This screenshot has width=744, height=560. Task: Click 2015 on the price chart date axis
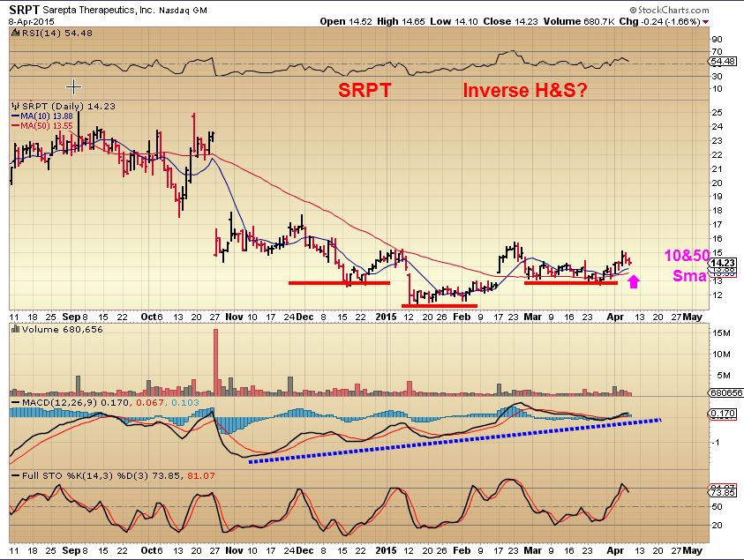[x=386, y=317]
